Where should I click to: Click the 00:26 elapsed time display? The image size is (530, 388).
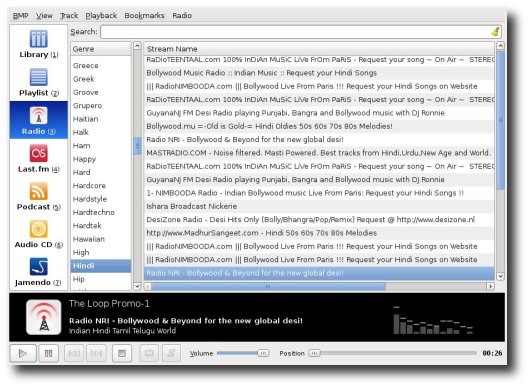(x=492, y=353)
